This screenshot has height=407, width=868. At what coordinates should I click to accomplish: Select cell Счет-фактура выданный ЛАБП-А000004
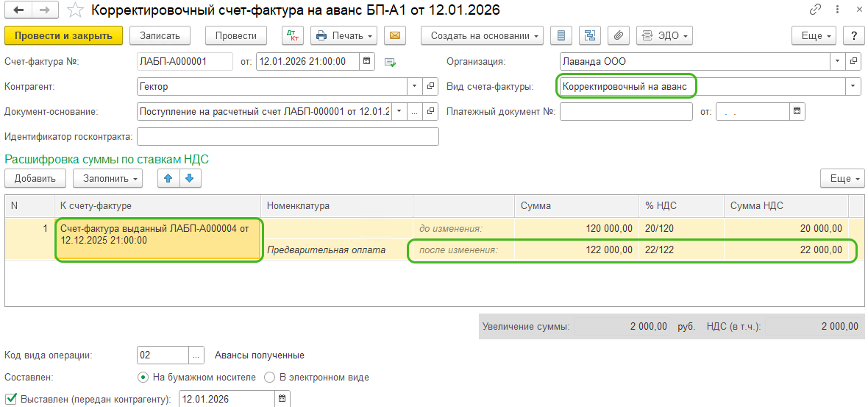coord(157,239)
